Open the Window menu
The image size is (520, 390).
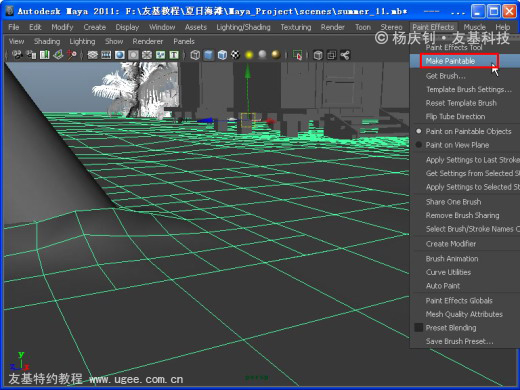coord(162,27)
